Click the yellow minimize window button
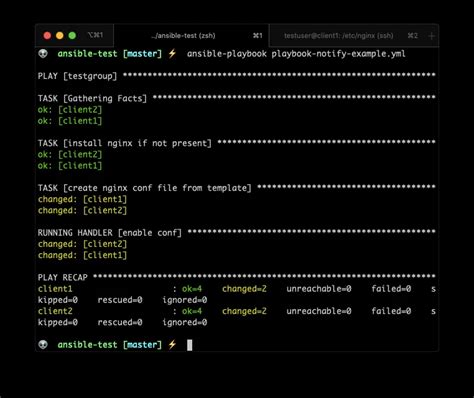 click(x=60, y=35)
